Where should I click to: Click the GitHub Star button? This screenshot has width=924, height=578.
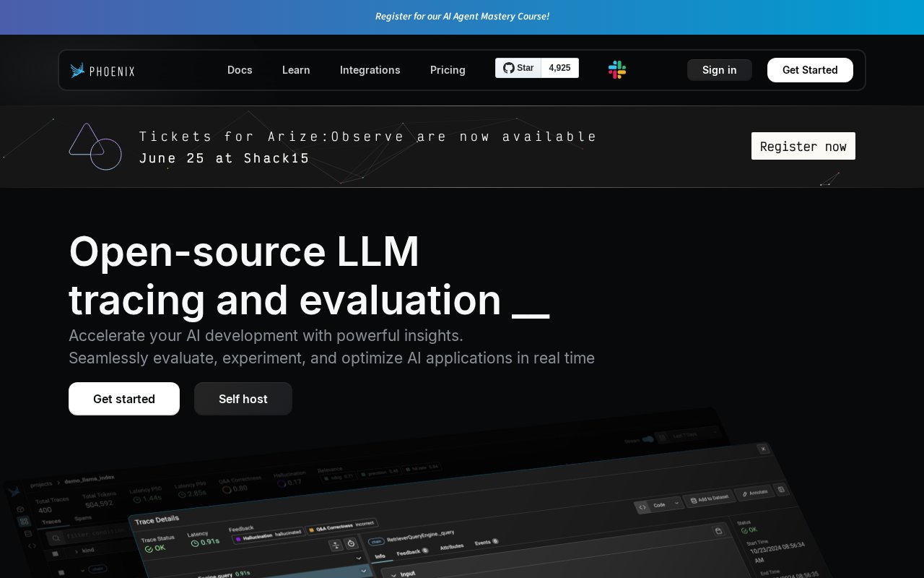(518, 68)
